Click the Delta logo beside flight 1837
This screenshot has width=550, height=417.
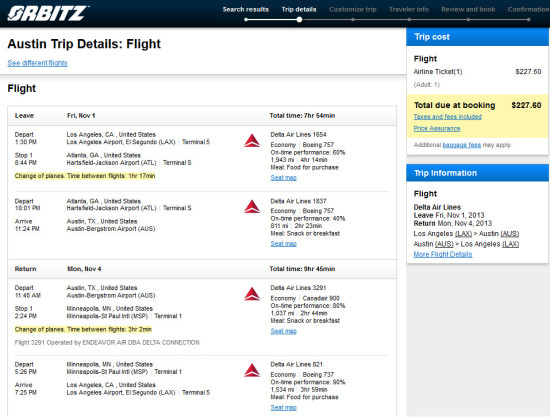pyautogui.click(x=252, y=207)
